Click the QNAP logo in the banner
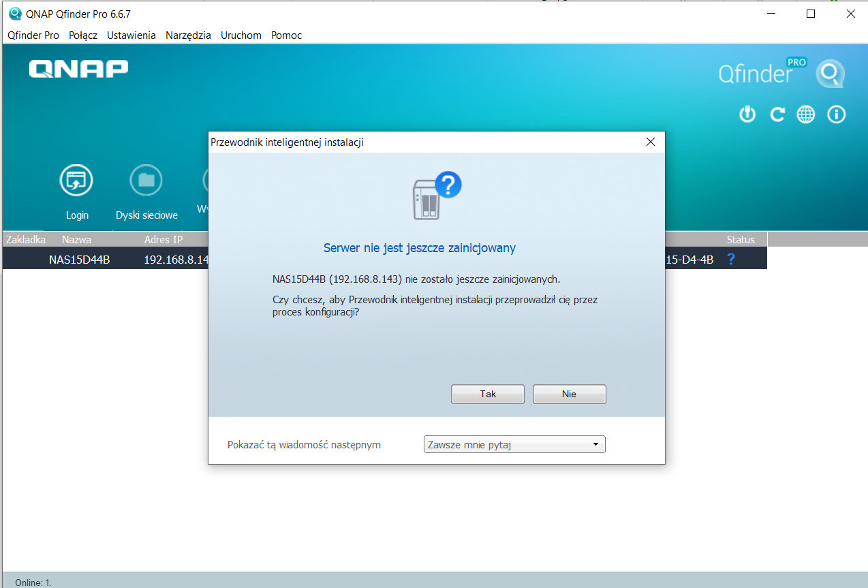The width and height of the screenshot is (868, 588). (x=78, y=69)
